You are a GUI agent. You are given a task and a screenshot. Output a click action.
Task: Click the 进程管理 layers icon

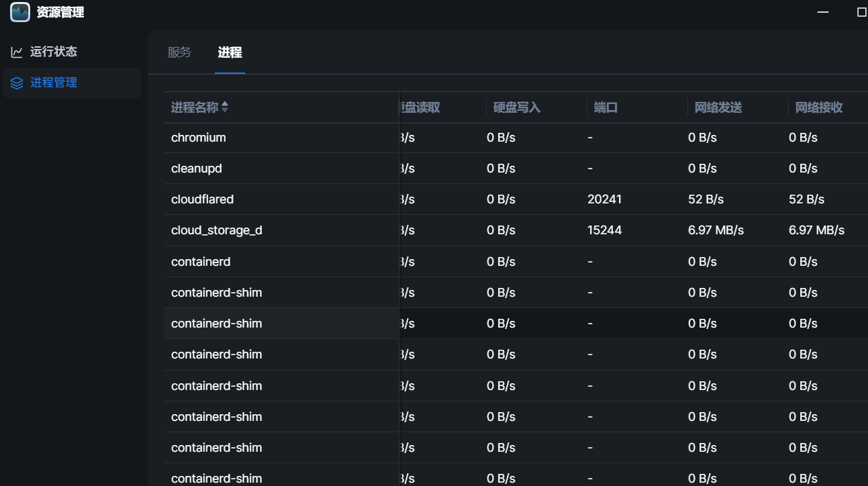tap(17, 83)
